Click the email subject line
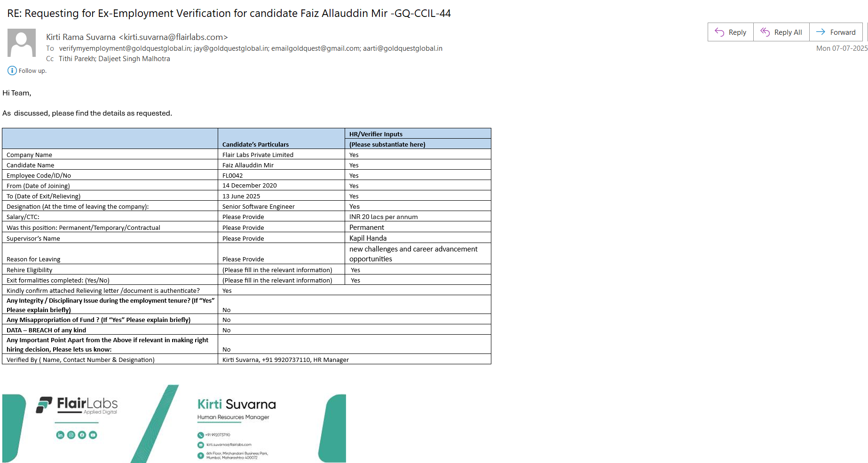Image resolution: width=868 pixels, height=463 pixels. click(229, 13)
